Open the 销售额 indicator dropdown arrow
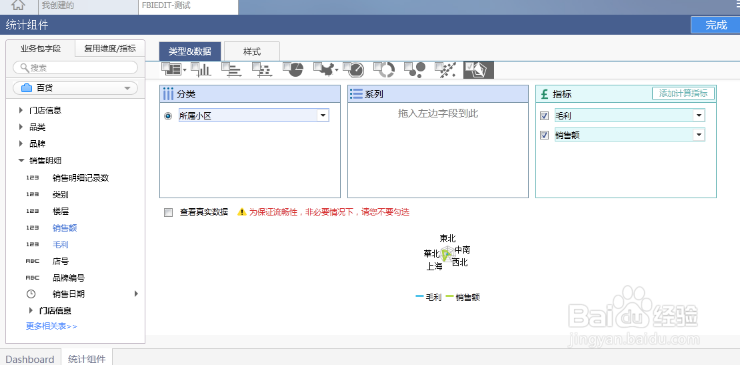This screenshot has width=741, height=365. coord(699,135)
